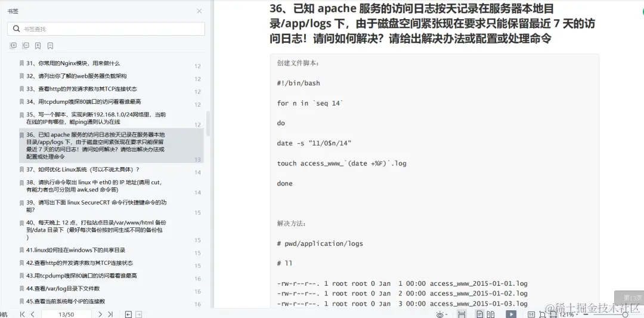644x318 pixels.
Task: Open bookmark 45.查看当前系统每个IP的连接数
Action: pos(66,301)
